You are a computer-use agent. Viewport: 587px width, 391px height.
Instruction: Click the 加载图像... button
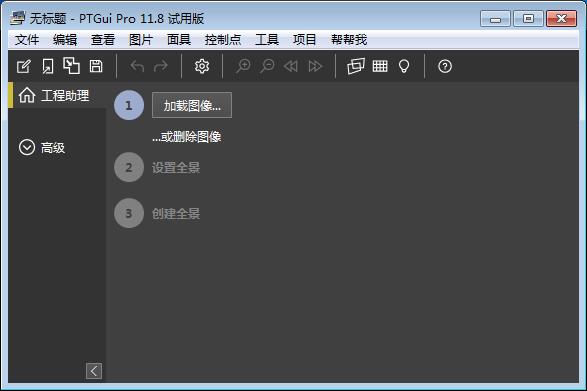tap(192, 105)
